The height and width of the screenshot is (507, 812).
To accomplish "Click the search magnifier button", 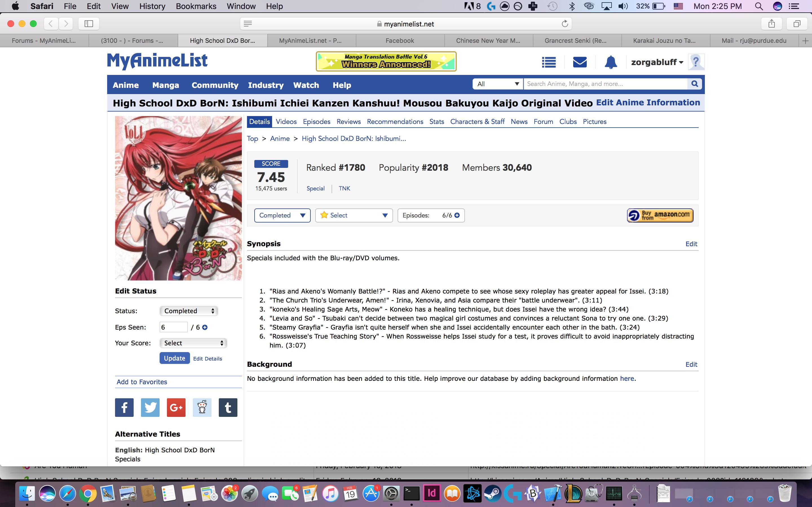I will 694,84.
